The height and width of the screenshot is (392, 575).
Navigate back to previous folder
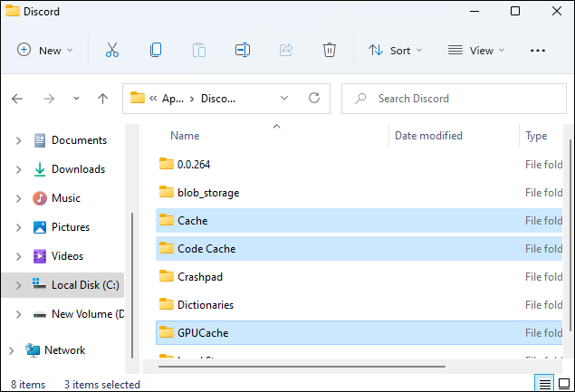tap(19, 98)
